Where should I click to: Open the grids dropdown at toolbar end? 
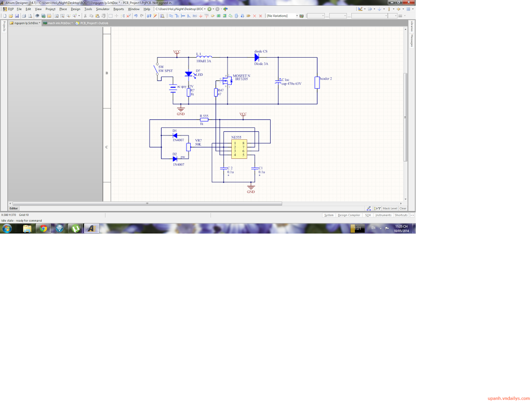point(413,9)
